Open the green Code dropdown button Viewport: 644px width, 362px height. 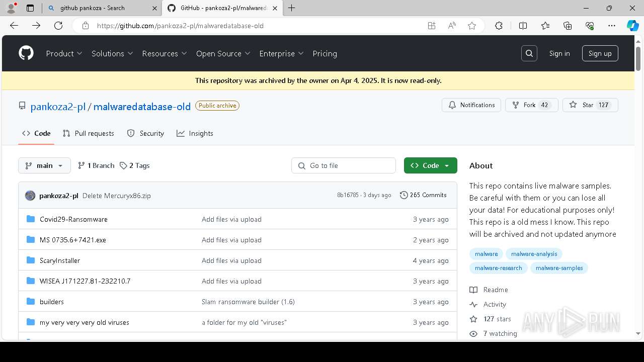tap(431, 165)
